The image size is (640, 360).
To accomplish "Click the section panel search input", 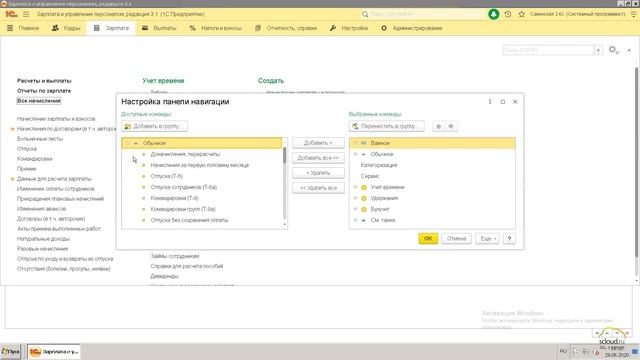I will [x=548, y=50].
